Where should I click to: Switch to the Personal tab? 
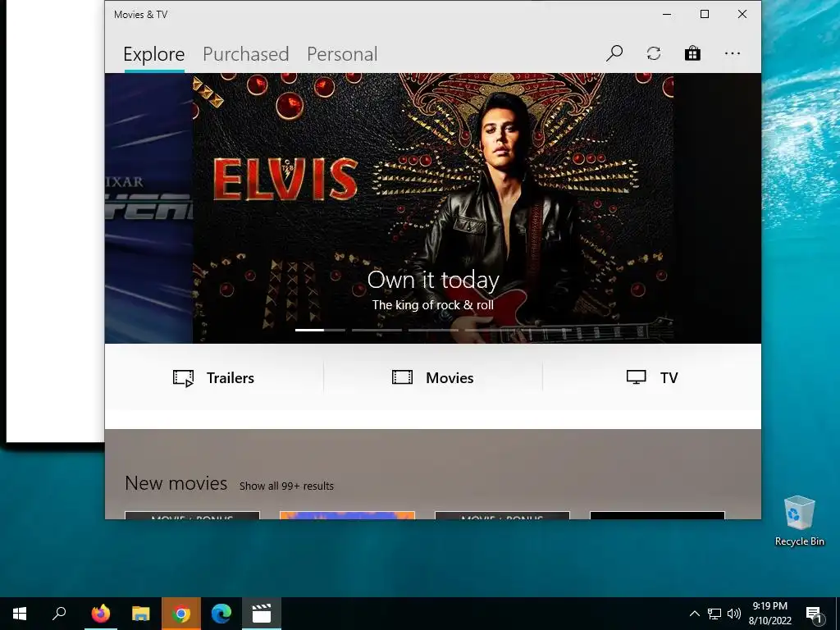(342, 54)
